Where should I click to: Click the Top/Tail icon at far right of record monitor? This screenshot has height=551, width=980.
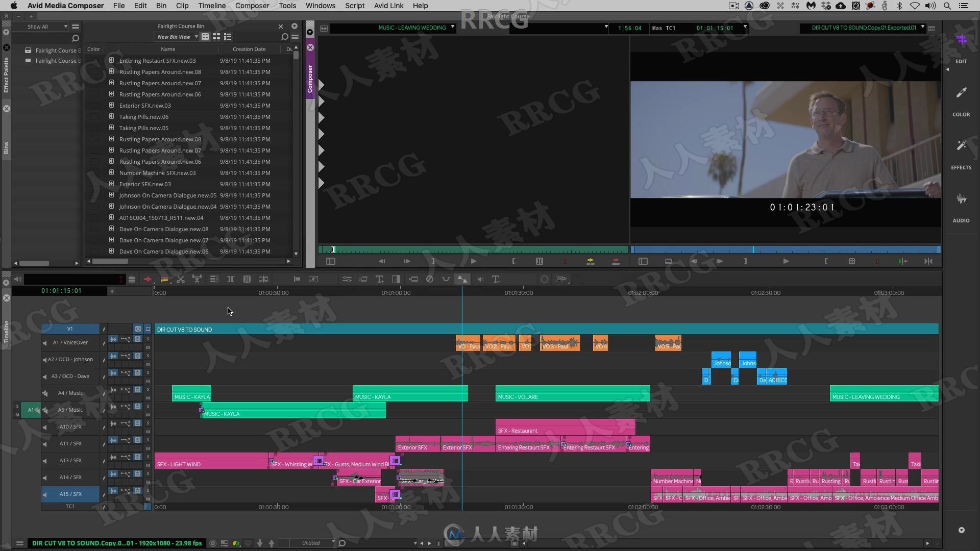tap(928, 261)
